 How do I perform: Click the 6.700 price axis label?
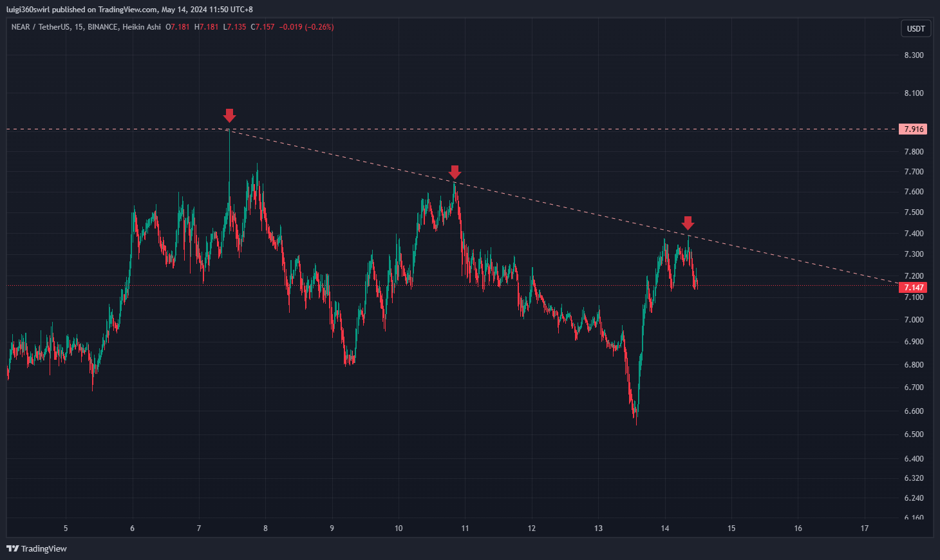(914, 387)
